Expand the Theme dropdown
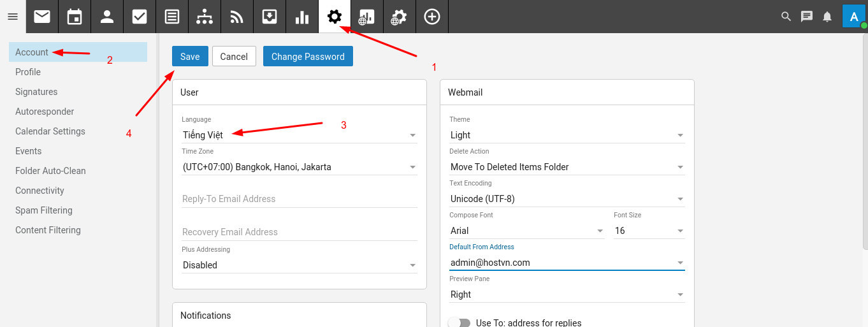This screenshot has height=327, width=868. (x=567, y=135)
